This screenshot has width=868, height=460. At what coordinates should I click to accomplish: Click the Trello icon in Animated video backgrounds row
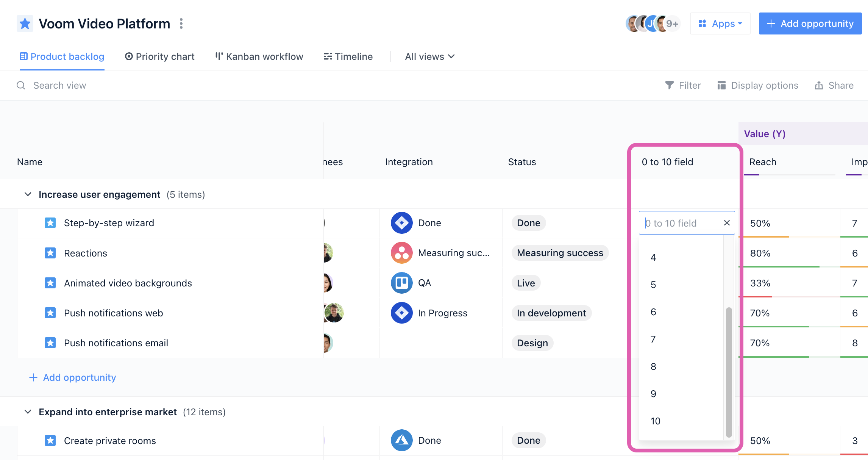[x=401, y=283]
